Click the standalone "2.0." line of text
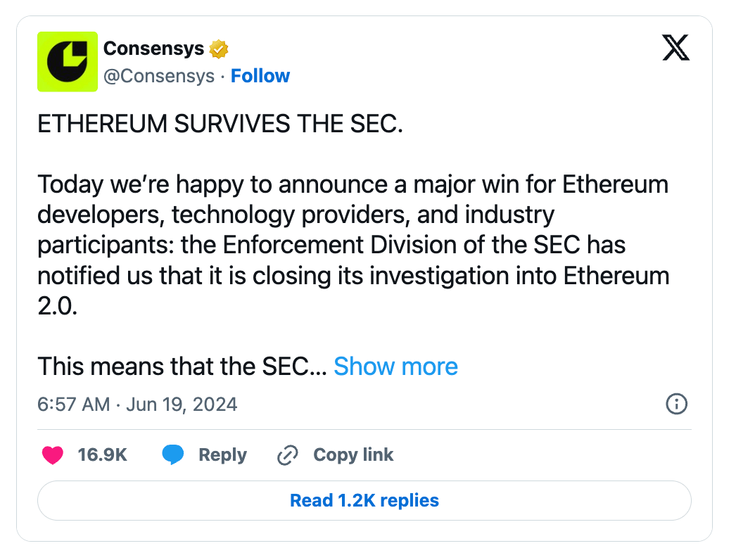This screenshot has height=560, width=736. (x=56, y=306)
